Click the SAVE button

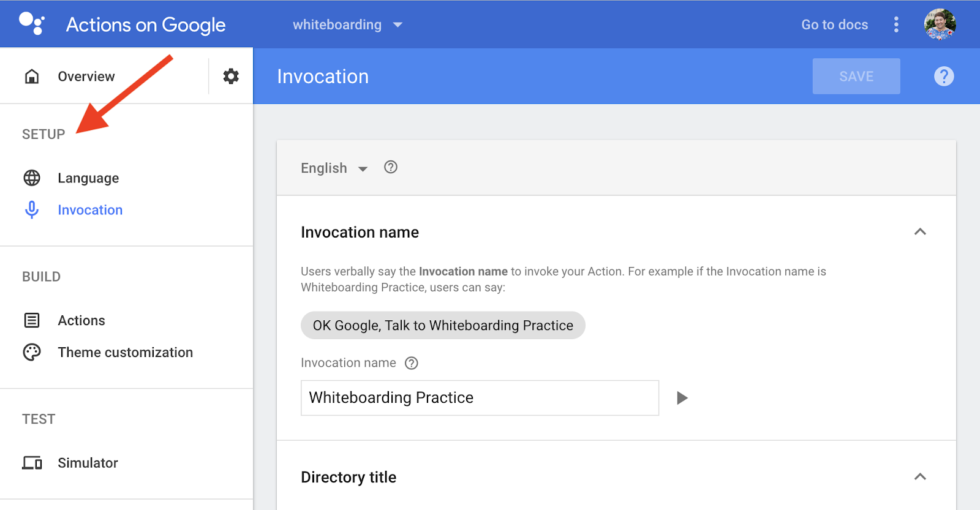coord(856,77)
